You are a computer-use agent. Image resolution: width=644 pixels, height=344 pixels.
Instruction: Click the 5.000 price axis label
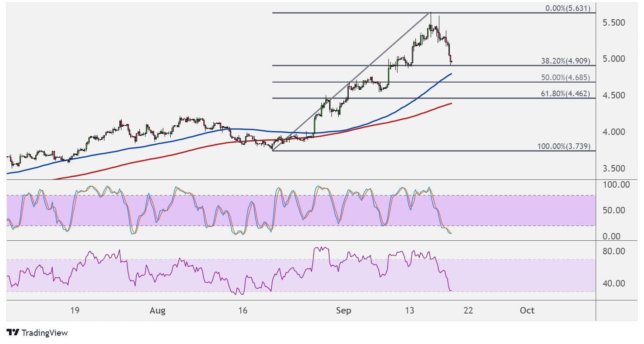point(614,59)
